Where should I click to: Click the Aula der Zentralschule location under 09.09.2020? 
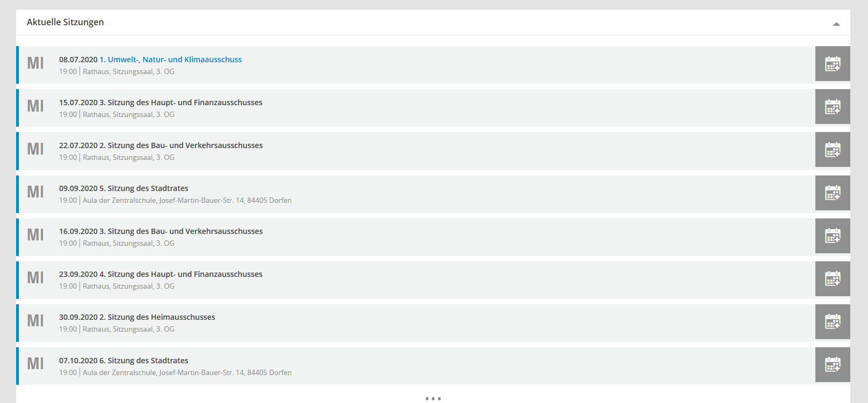[x=187, y=200]
